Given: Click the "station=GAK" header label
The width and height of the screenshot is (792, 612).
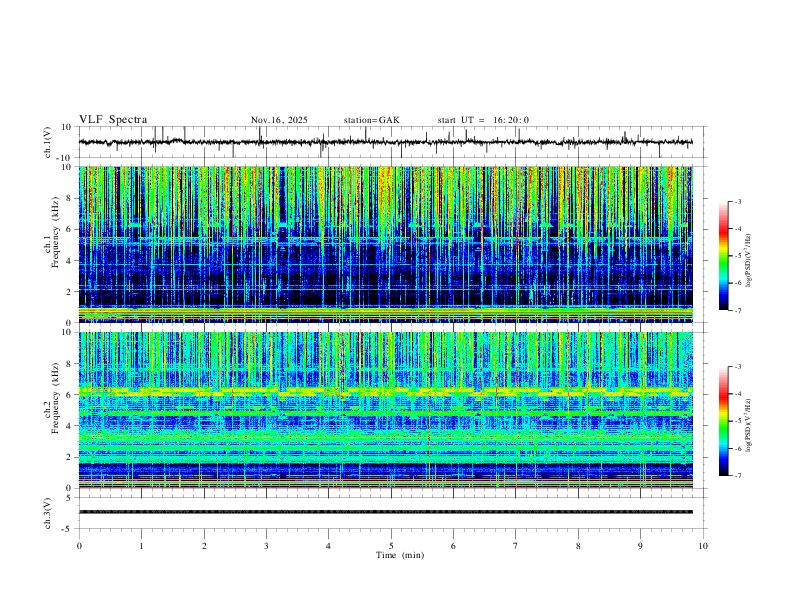Looking at the screenshot, I should pyautogui.click(x=371, y=120).
